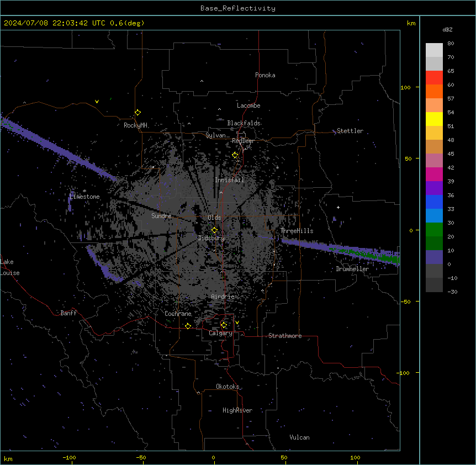
Task: Click the 2024/07/08 22:03:42 UTC timestamp
Action: (55, 23)
